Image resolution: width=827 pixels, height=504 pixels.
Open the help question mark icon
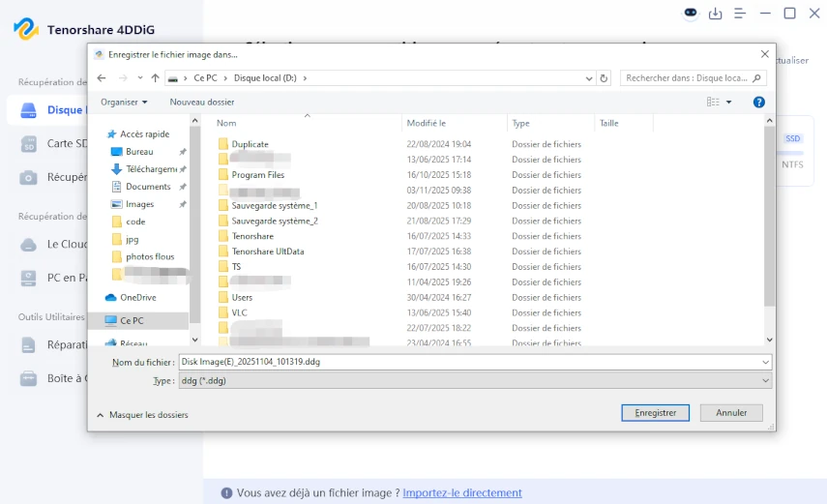click(x=759, y=102)
